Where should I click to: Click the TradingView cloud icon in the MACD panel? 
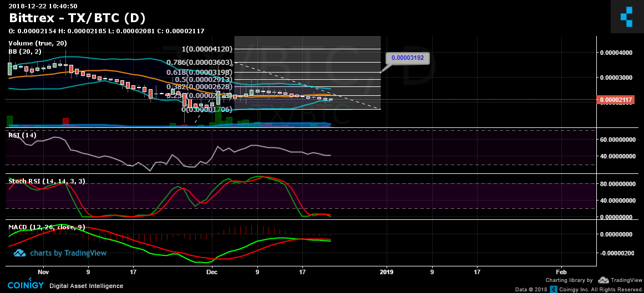point(20,253)
